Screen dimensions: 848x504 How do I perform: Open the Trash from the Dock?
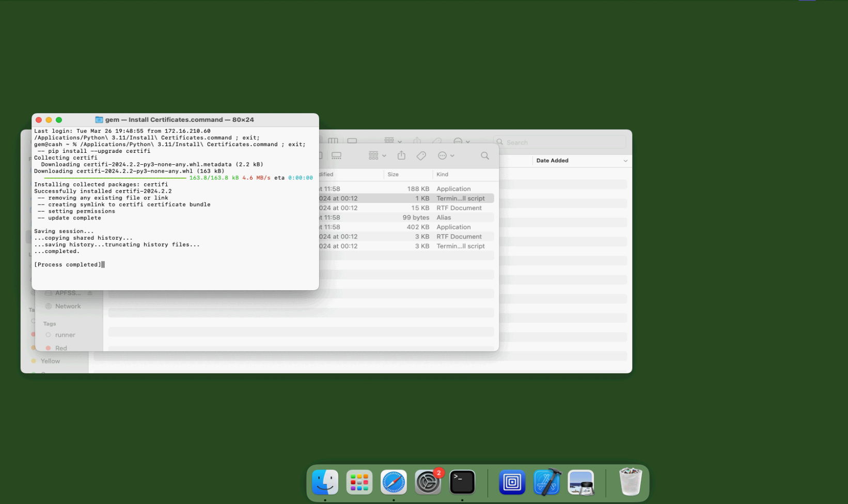(630, 482)
